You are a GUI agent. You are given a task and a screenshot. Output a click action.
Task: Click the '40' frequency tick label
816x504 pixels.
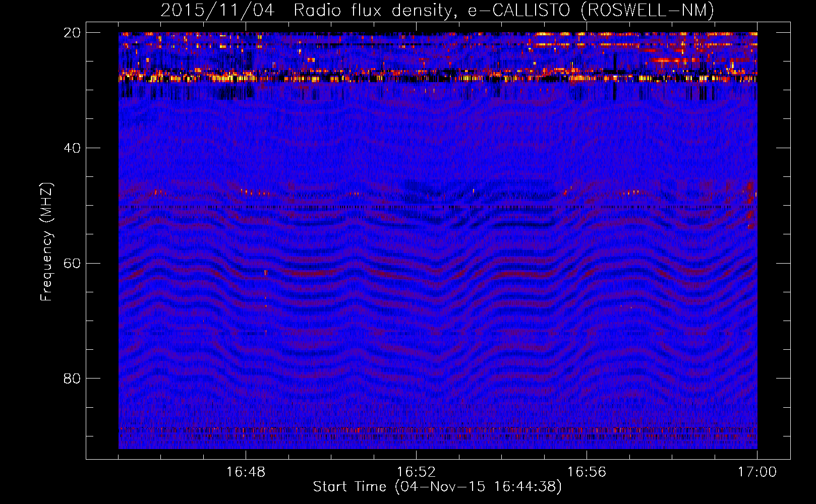pos(72,148)
